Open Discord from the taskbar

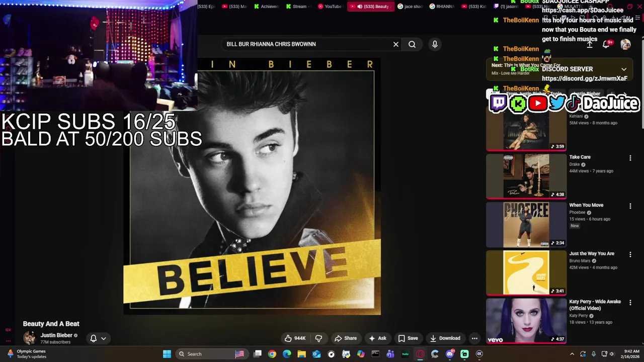(x=450, y=354)
